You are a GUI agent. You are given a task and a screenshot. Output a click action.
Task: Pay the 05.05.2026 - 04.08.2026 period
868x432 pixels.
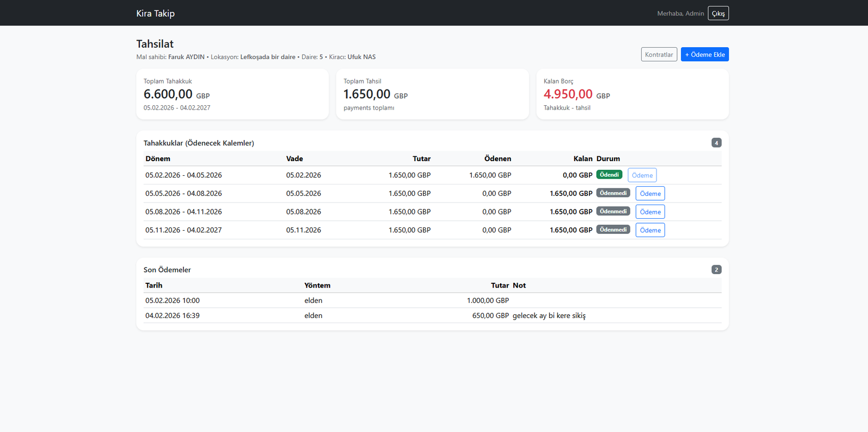pyautogui.click(x=650, y=194)
